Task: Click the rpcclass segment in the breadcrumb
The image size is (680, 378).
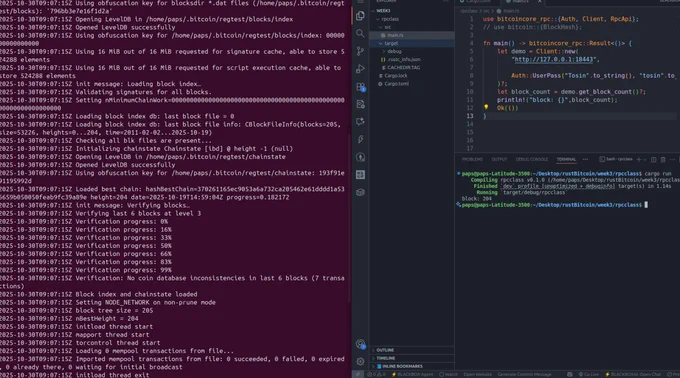Action: (469, 11)
